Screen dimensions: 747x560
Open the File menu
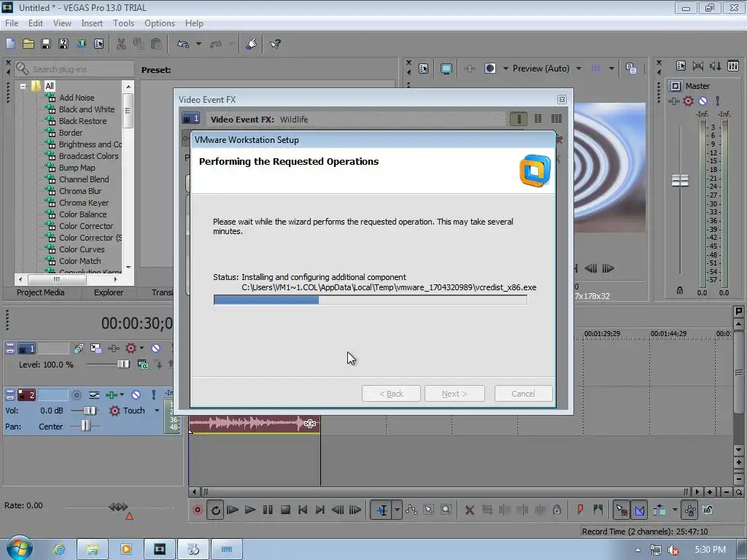pyautogui.click(x=12, y=23)
